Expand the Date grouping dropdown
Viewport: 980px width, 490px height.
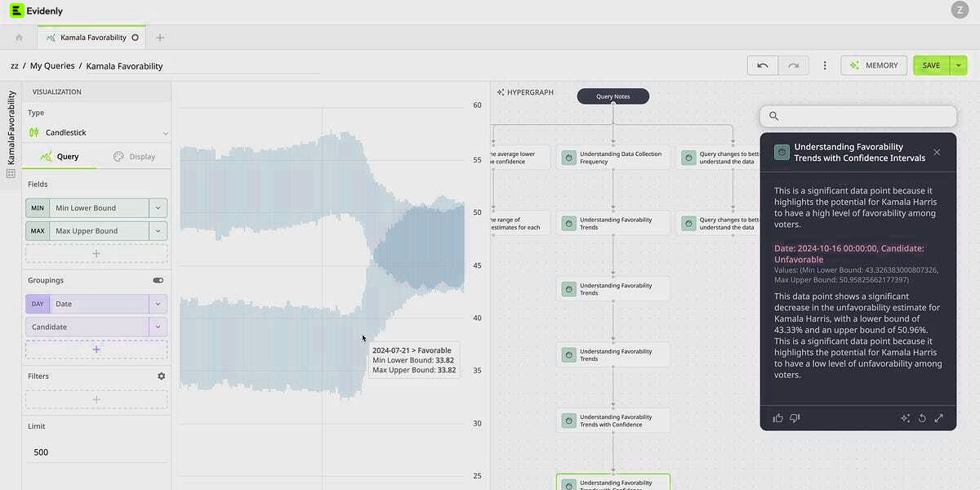tap(158, 304)
